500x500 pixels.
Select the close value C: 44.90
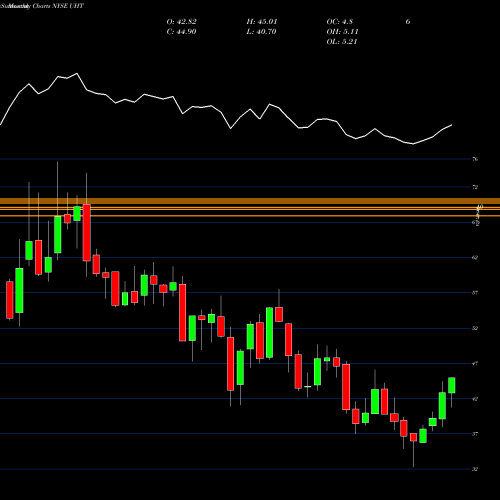click(181, 32)
